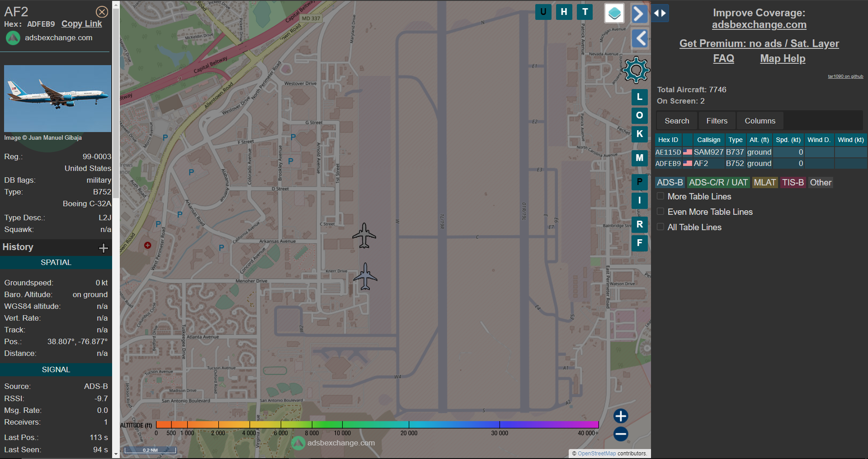Click the MLAT source legend
The width and height of the screenshot is (868, 459).
click(765, 183)
